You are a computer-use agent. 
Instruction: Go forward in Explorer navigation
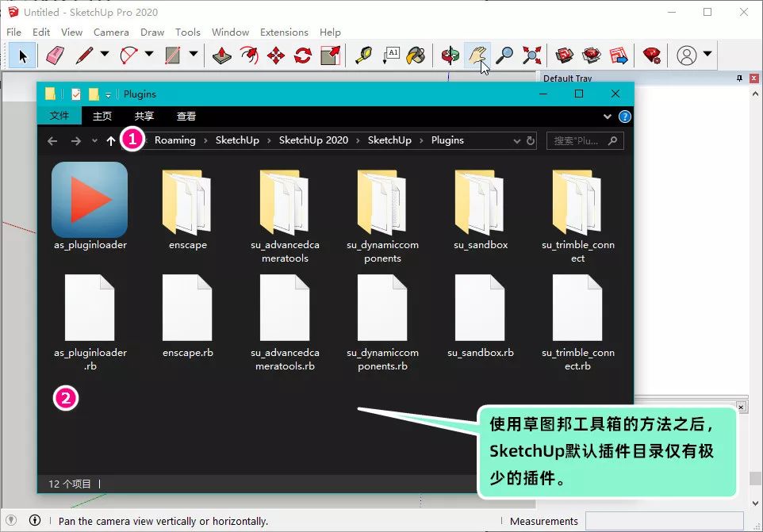pos(75,140)
